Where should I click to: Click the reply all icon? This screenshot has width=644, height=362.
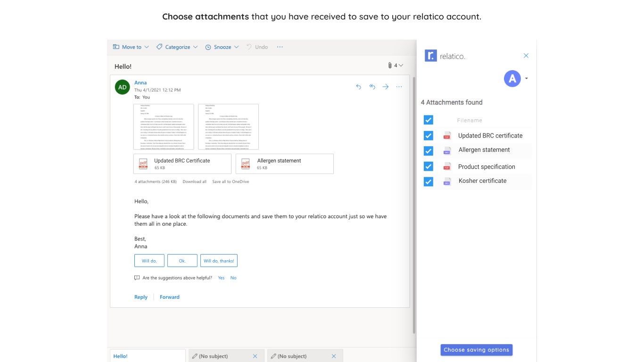[372, 87]
